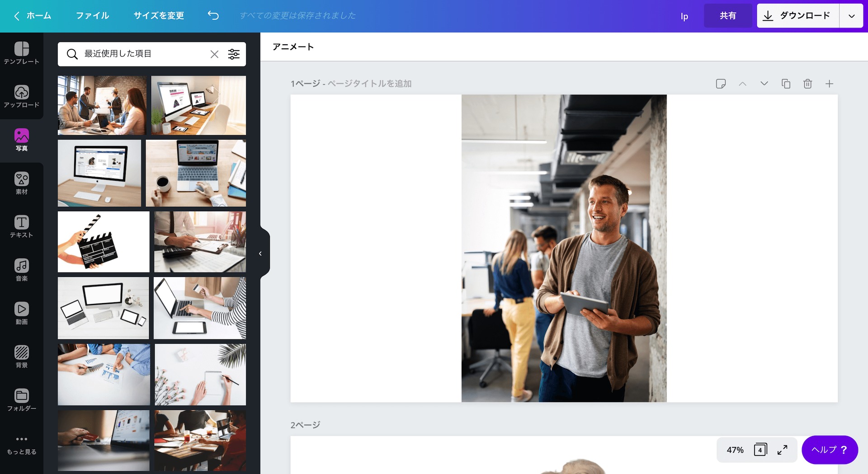The width and height of the screenshot is (868, 474).
Task: Duplicate page 1
Action: [x=786, y=84]
